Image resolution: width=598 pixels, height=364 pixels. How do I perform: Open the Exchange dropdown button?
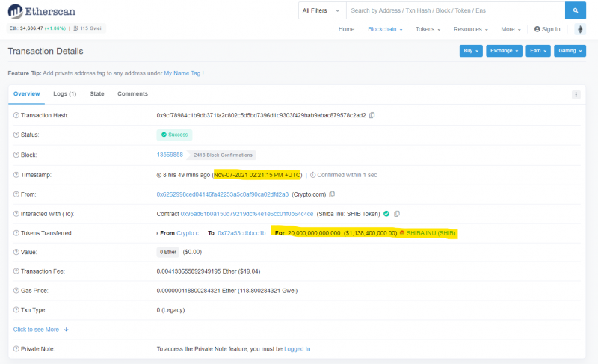[504, 51]
